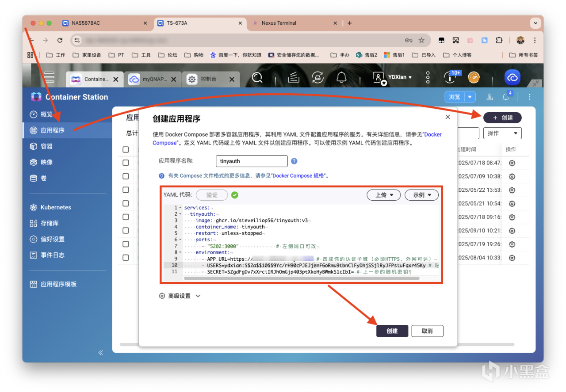Tick the checkbox for the 2025/07/18 08:47 row

click(x=126, y=163)
